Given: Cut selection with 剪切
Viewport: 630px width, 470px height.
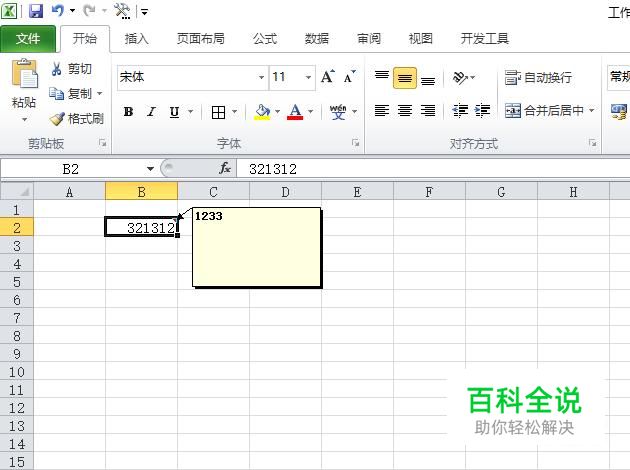Looking at the screenshot, I should [x=71, y=69].
